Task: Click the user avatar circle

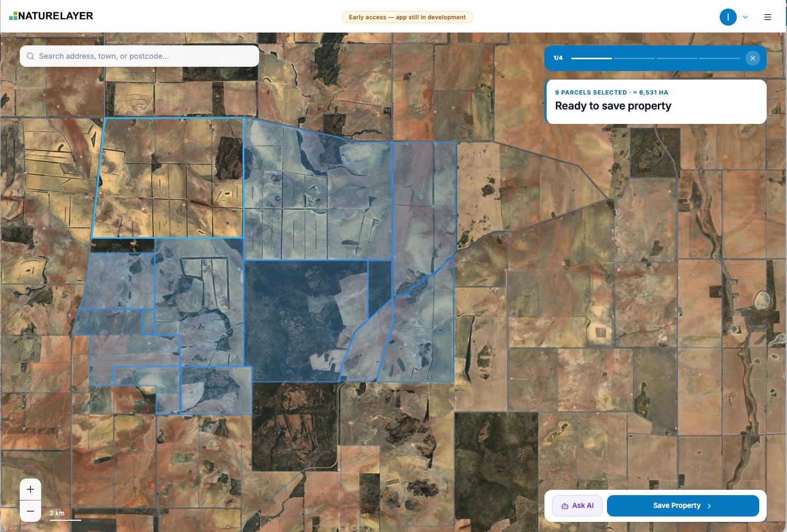Action: click(728, 17)
